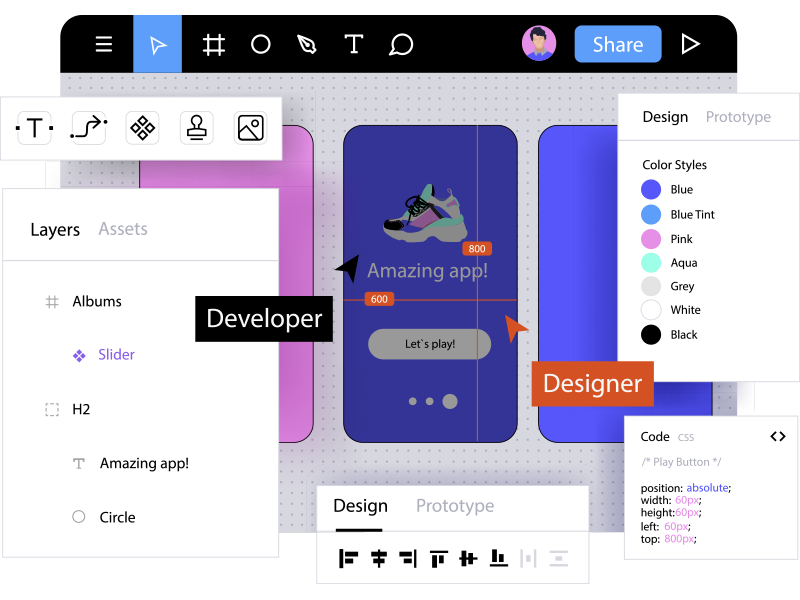Pick the Blue Tint color swatch
This screenshot has width=800, height=600.
[651, 214]
